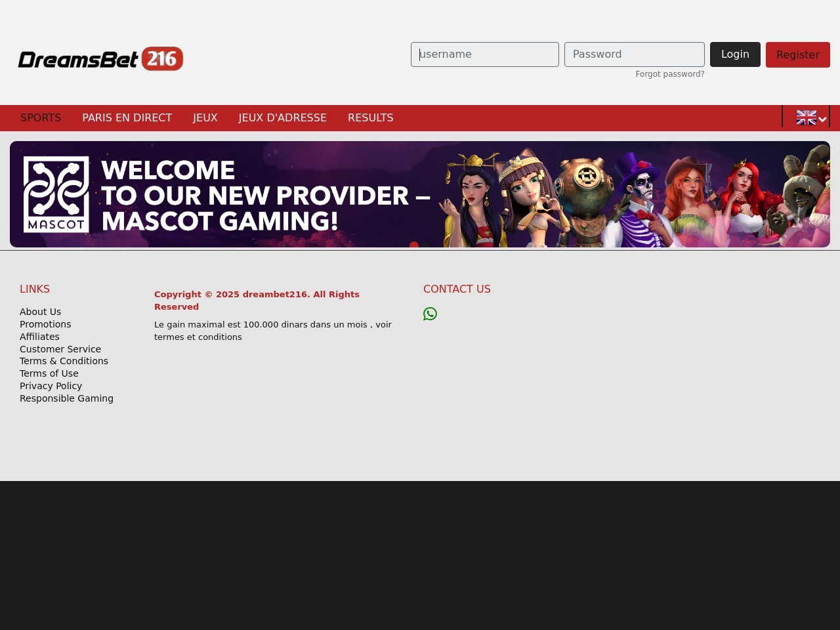Open the JEUX menu item
The height and width of the screenshot is (630, 840).
click(205, 117)
